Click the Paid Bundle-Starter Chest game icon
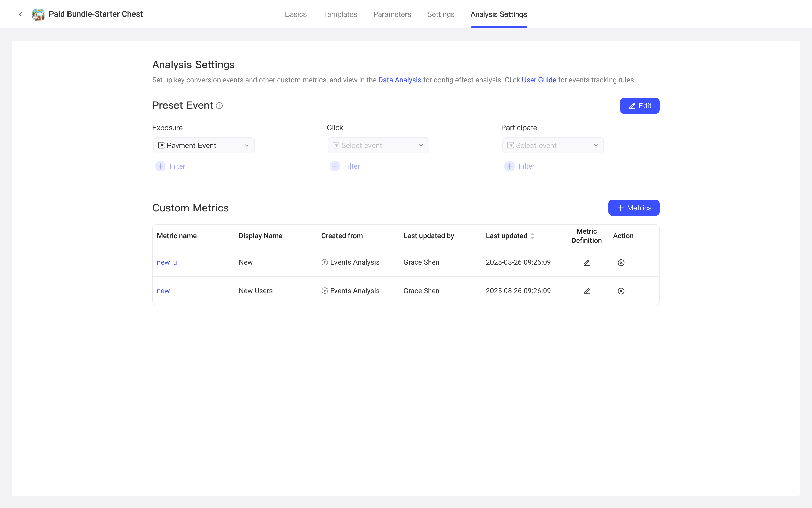 38,14
